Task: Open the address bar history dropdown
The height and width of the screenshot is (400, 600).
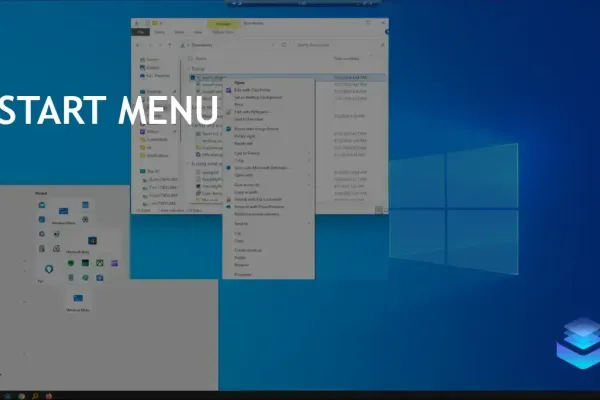Action: [273, 45]
